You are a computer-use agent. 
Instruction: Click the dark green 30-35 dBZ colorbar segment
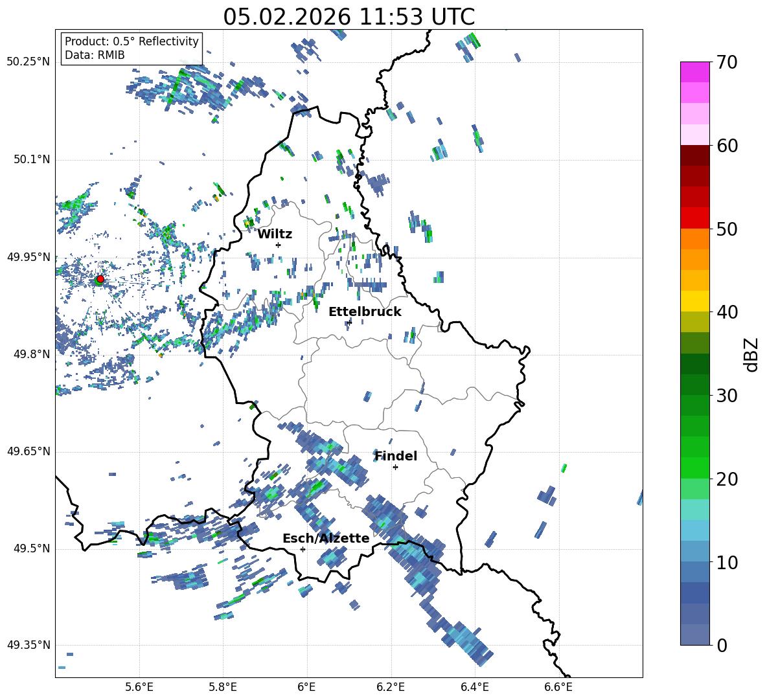pos(694,364)
